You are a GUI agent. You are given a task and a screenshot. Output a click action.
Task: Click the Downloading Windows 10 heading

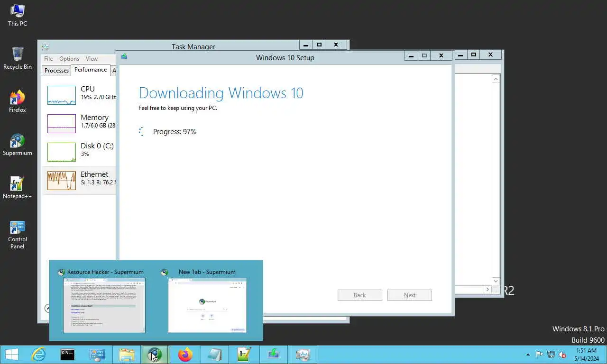(221, 93)
